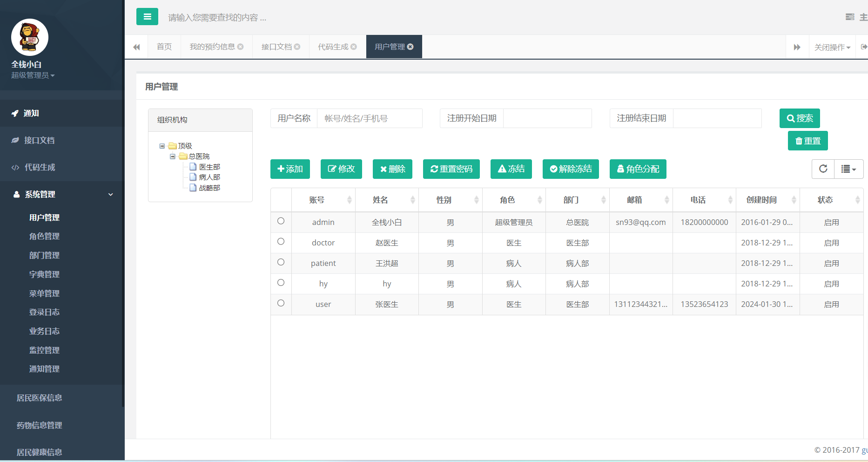Go to 监控管理 in the sidebar
Screen dimensions: 868x462
(x=44, y=350)
